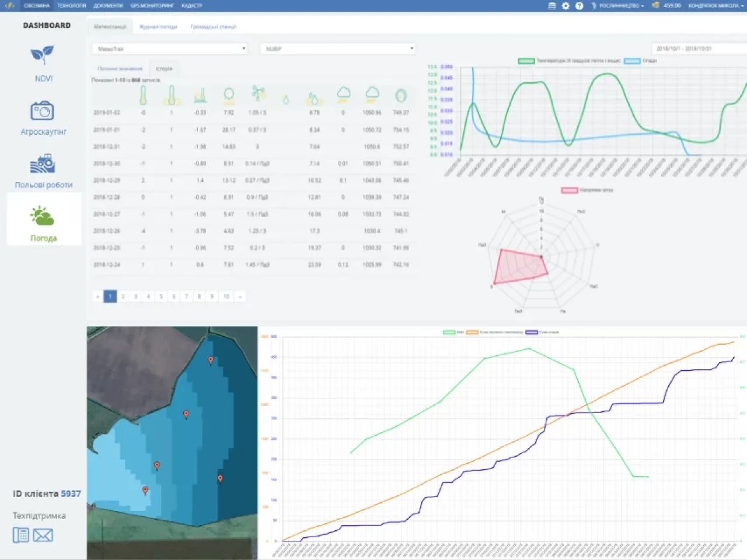The width and height of the screenshot is (747, 560).
Task: Click the date range input field
Action: click(698, 49)
